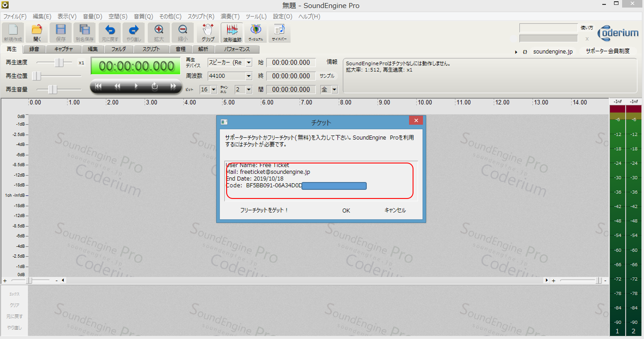Open the ビット 16 dropdown
This screenshot has width=644, height=339.
214,90
